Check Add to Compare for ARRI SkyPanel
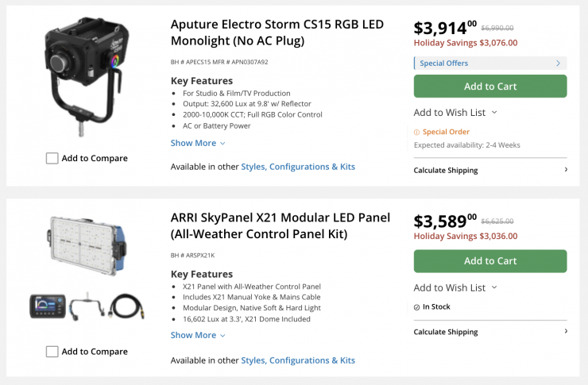This screenshot has height=385, width=588. [x=52, y=351]
